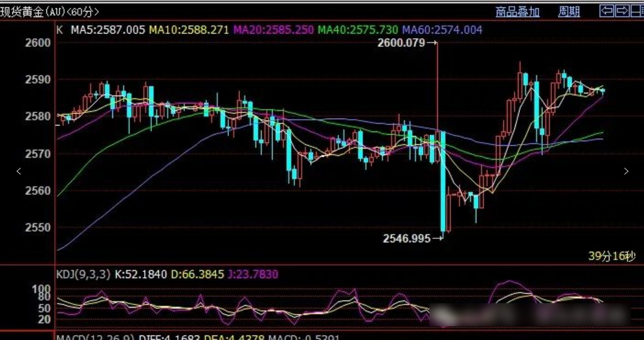
Task: Click the right arrow navigation icon in the toolbar
Action: [x=622, y=11]
